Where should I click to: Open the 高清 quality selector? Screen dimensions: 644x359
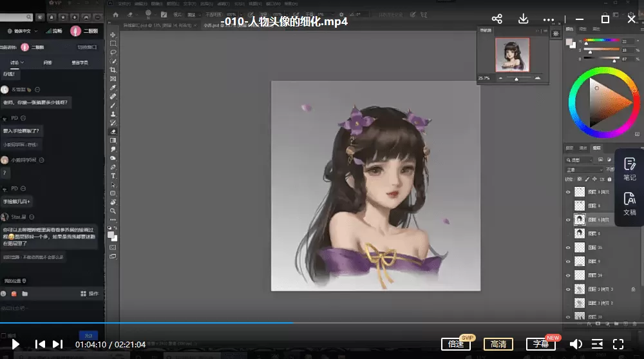[498, 344]
